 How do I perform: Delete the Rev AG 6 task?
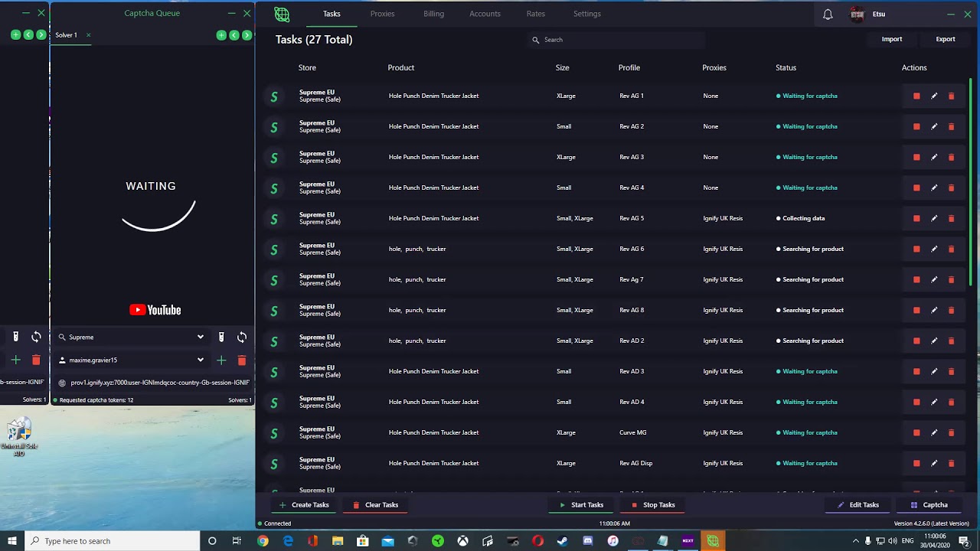pos(952,249)
